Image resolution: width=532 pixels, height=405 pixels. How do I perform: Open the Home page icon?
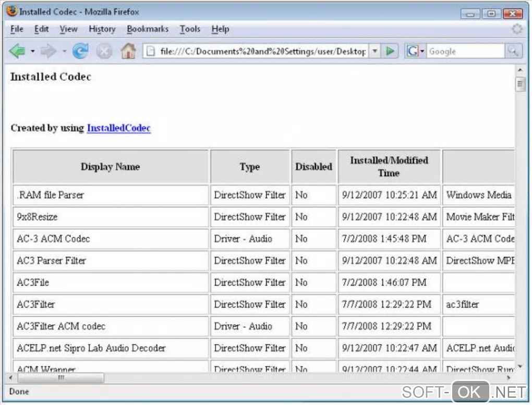(x=129, y=51)
